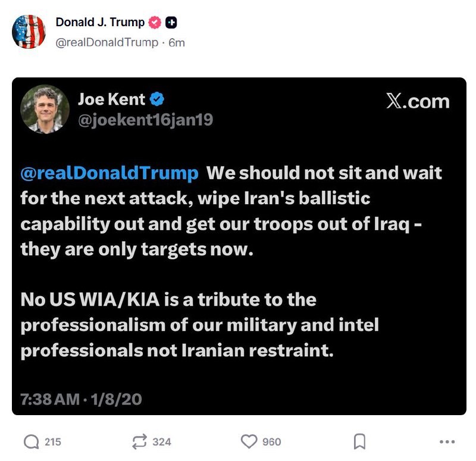Click the X.com source label
Image resolution: width=476 pixels, height=461 pixels.
pyautogui.click(x=418, y=101)
